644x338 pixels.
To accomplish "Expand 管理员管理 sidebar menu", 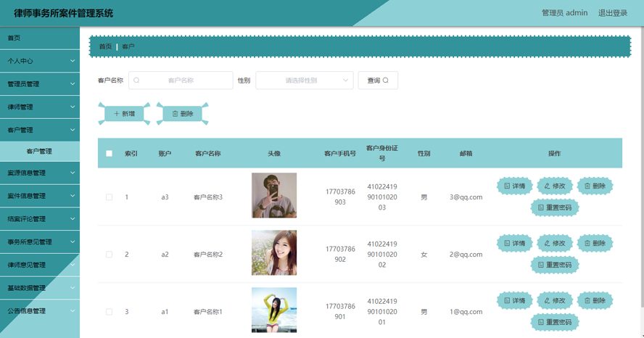I will tap(40, 84).
